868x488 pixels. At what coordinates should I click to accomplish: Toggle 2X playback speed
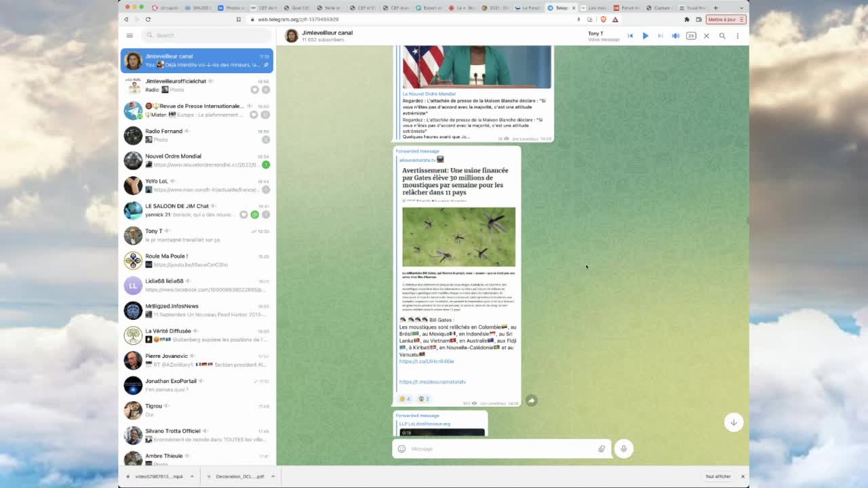point(691,36)
